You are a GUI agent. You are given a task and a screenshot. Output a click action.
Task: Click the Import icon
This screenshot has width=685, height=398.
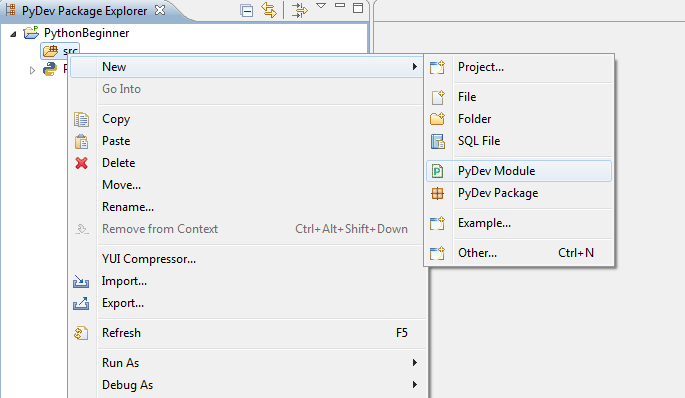(x=81, y=281)
